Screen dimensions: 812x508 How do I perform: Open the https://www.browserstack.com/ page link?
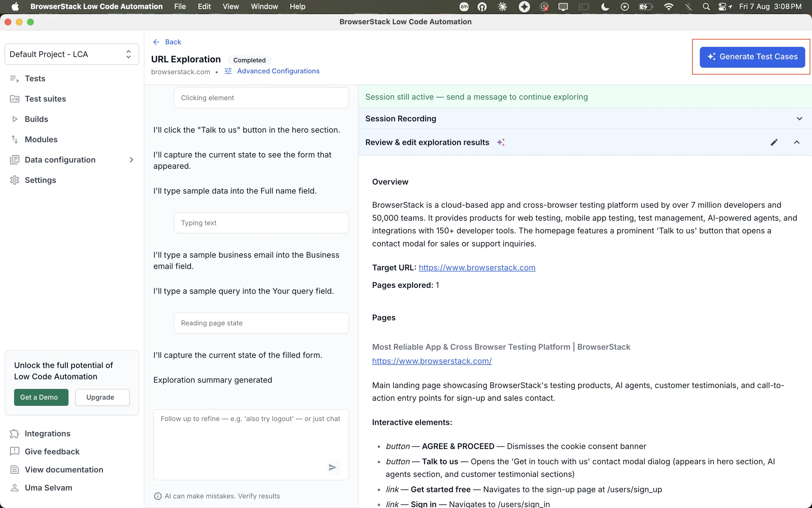(x=432, y=361)
